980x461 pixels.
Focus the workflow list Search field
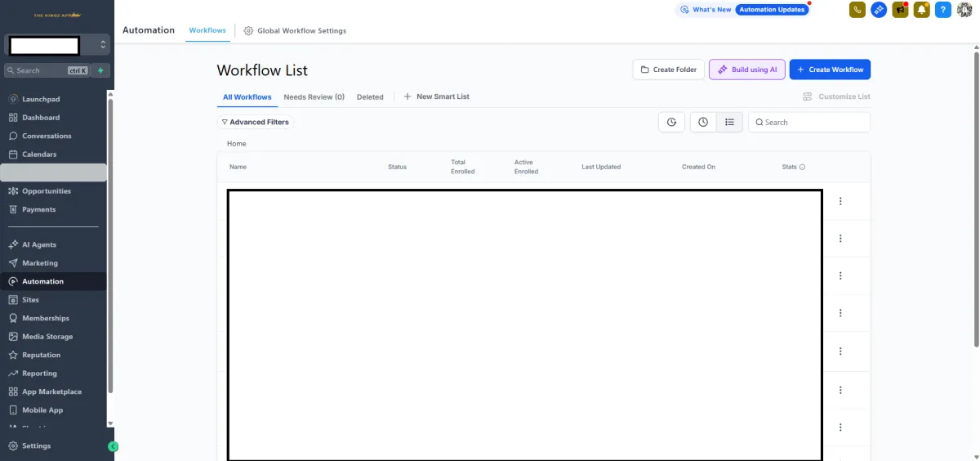[809, 122]
